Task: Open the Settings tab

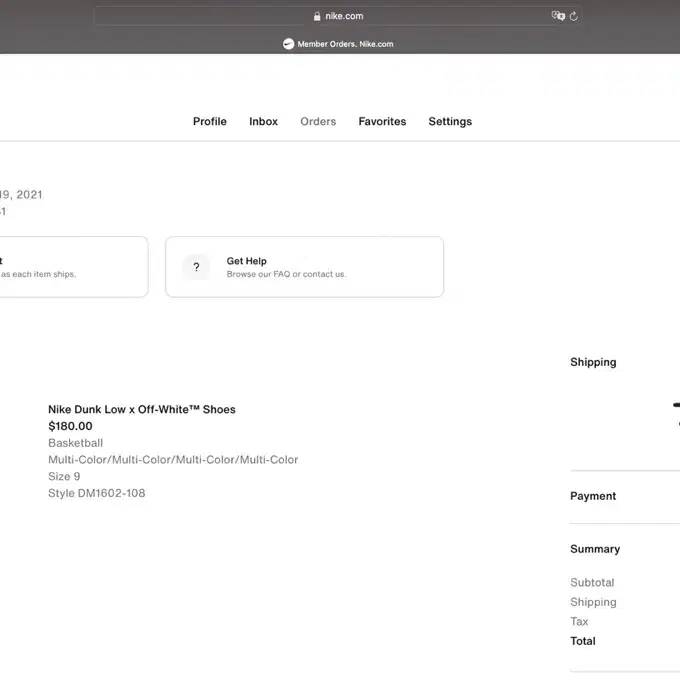Action: tap(450, 121)
